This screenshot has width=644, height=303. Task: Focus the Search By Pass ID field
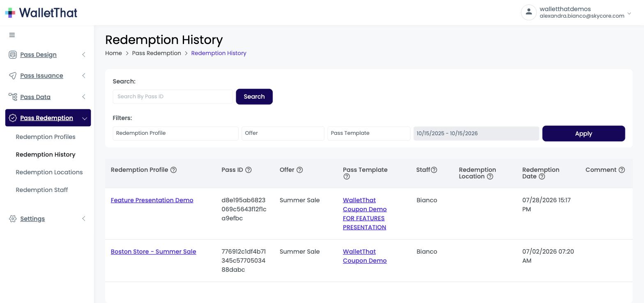pos(173,97)
